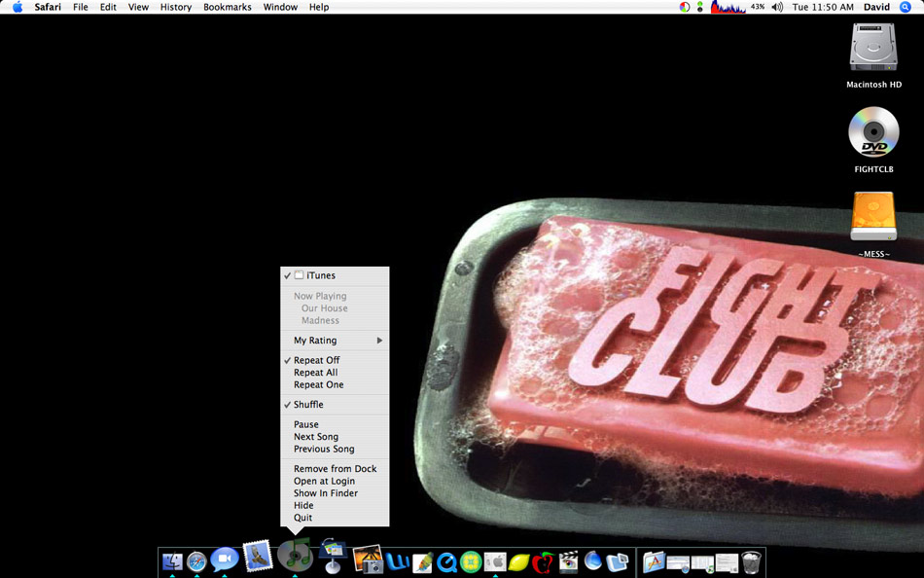
Task: Open the Safari application menu
Action: click(x=48, y=7)
